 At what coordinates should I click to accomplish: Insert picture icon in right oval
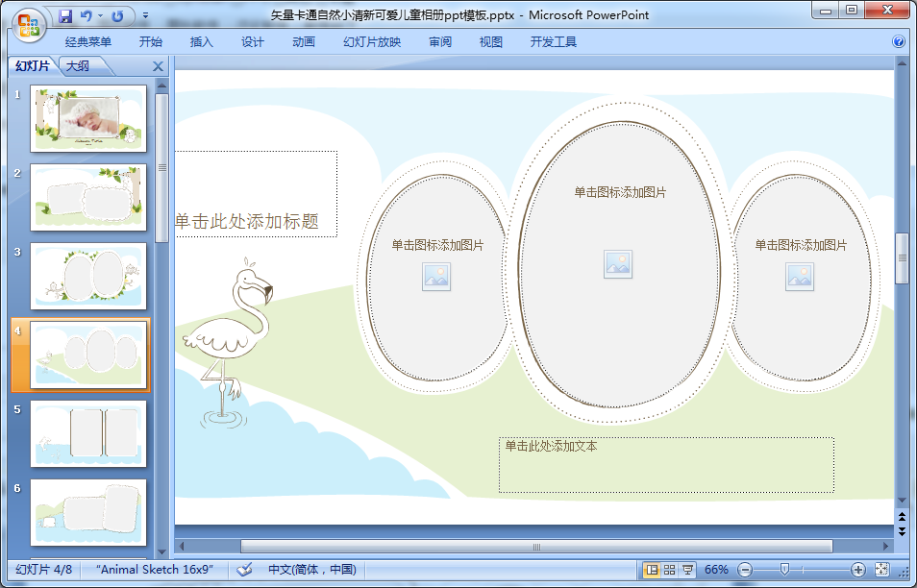tap(800, 277)
